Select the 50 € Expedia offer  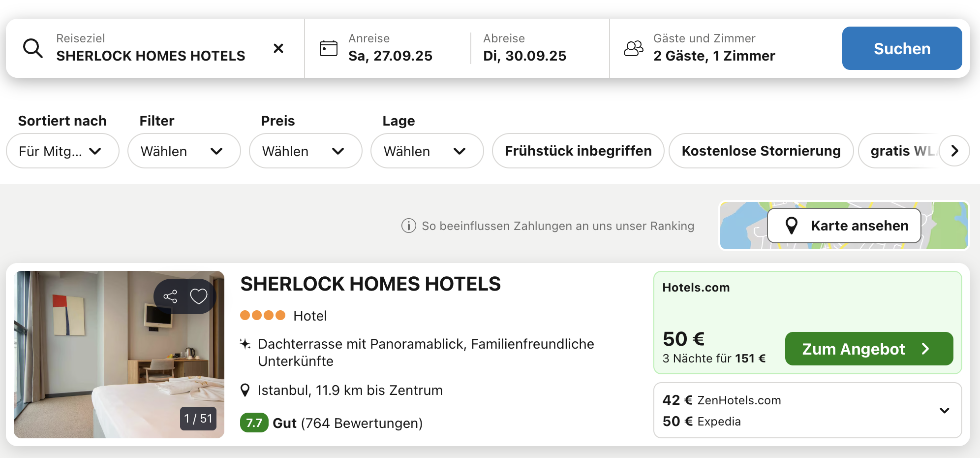point(702,421)
